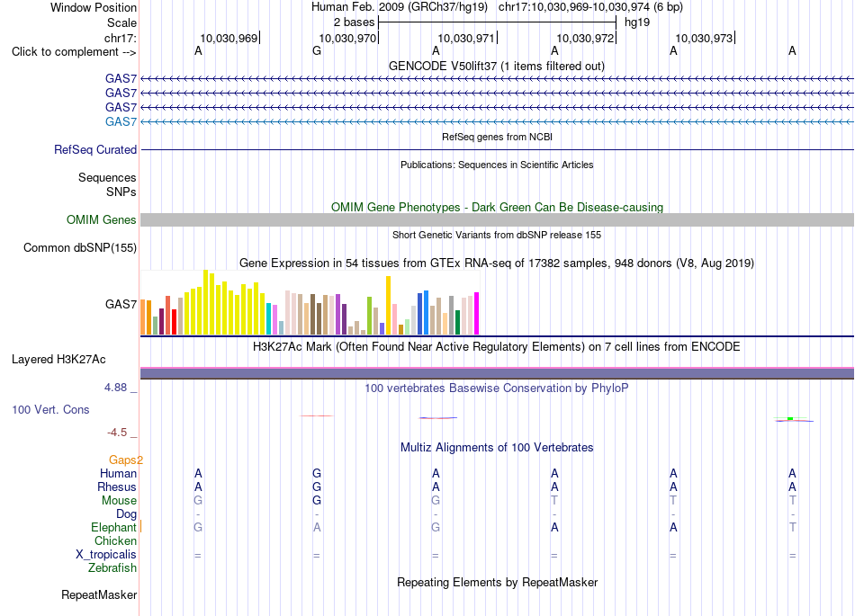Click the tallest yellow GTEx expression bar
Image resolution: width=855 pixels, height=616 pixels.
tap(205, 302)
